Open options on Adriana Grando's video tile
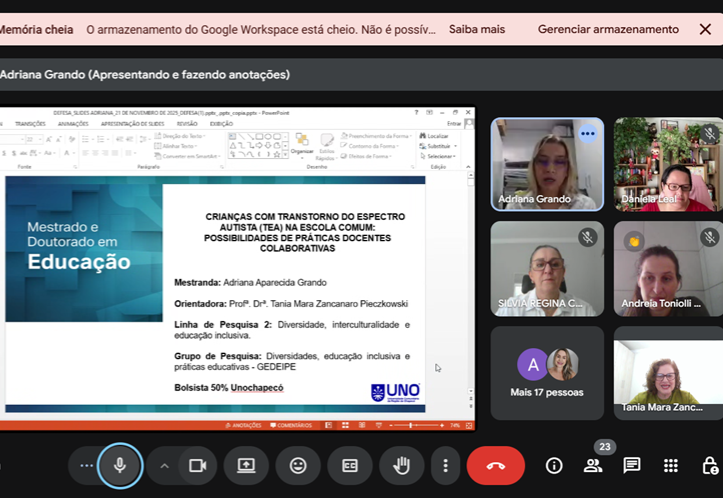 [587, 133]
